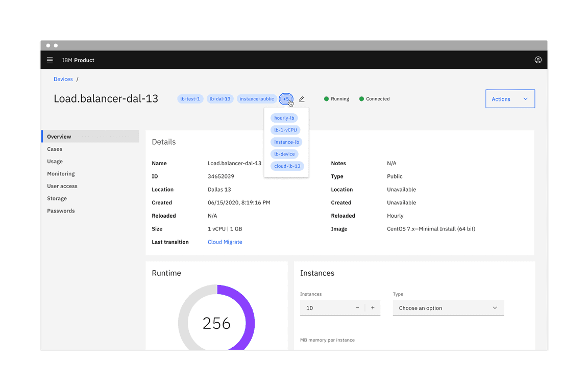Open the Choose an option type dropdown
588x391 pixels.
448,307
